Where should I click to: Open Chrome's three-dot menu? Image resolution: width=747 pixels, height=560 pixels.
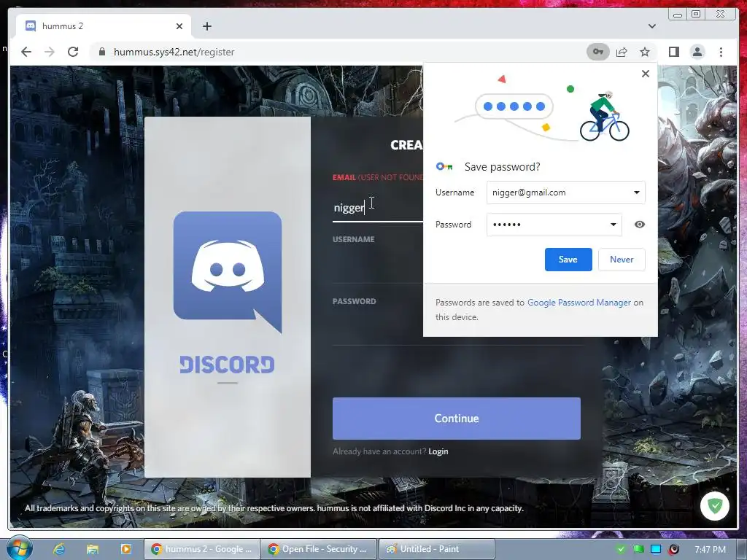(721, 52)
